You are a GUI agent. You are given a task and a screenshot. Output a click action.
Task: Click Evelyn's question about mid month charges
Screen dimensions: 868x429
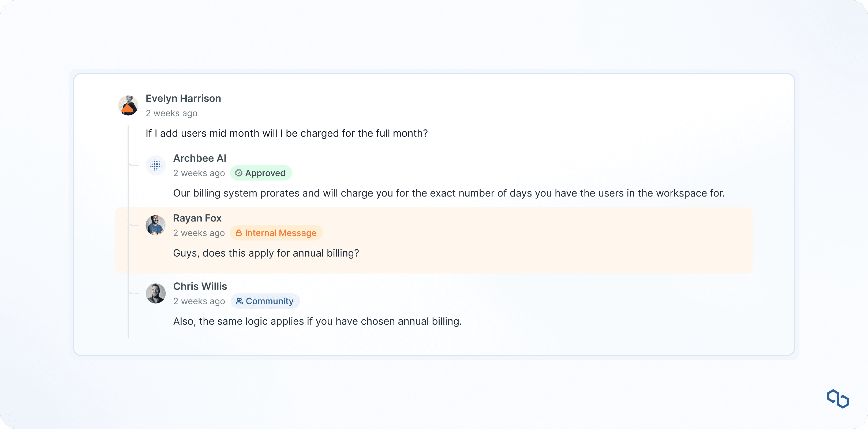(x=286, y=134)
